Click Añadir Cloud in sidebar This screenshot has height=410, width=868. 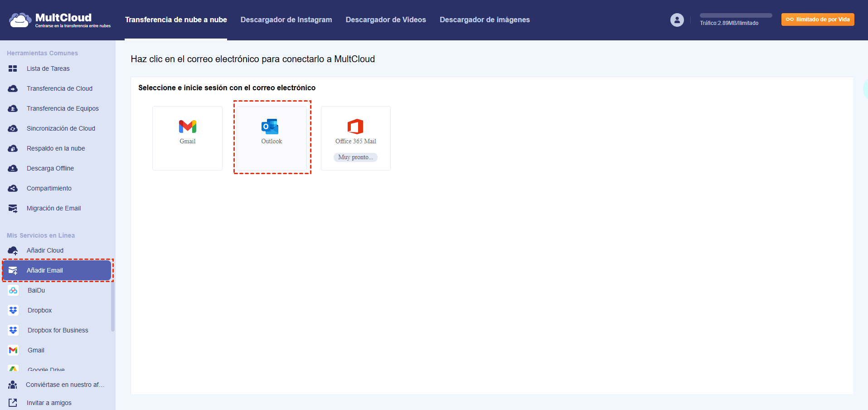click(x=45, y=250)
